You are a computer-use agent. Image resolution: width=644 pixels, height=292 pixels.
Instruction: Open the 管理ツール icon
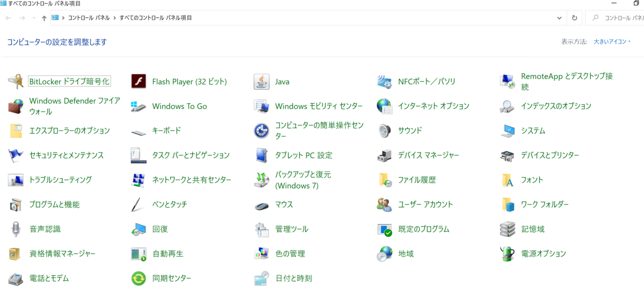coord(261,229)
